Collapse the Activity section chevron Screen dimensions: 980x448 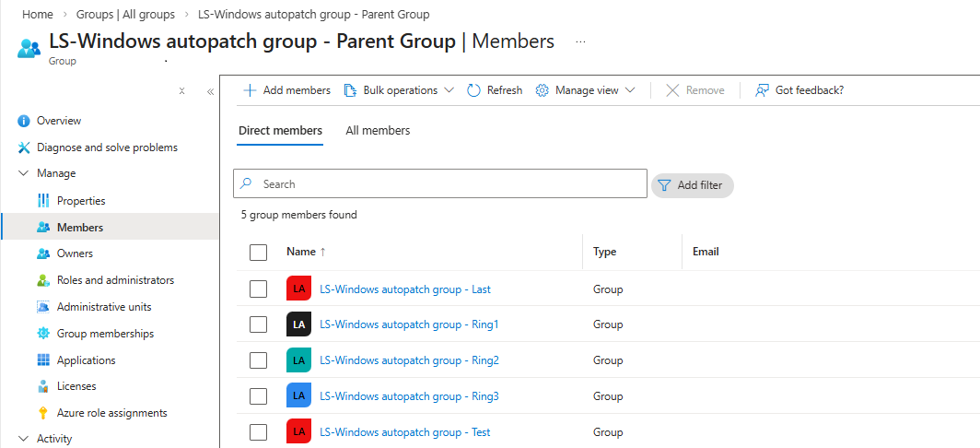pos(24,439)
